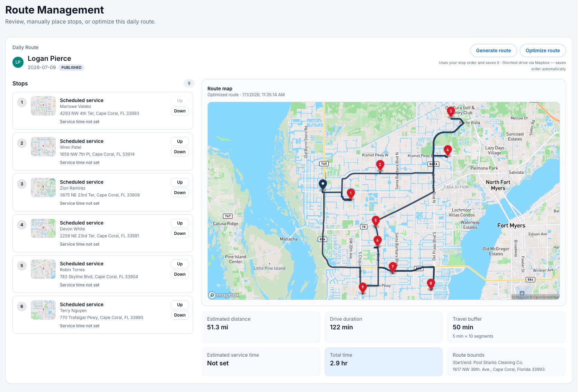578x392 pixels.
Task: Click Logan Pierce technician name
Action: pos(49,58)
